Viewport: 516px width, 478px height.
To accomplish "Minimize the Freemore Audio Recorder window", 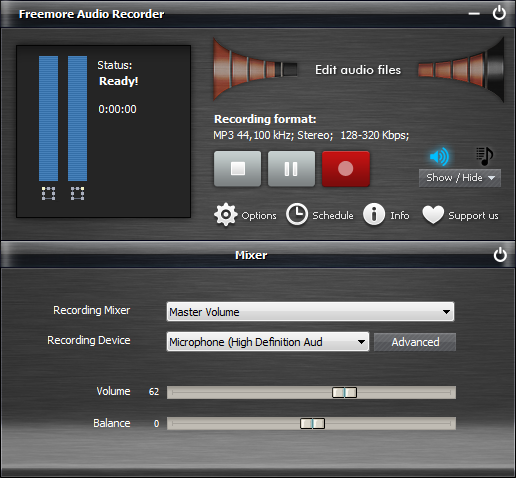I will pyautogui.click(x=474, y=14).
